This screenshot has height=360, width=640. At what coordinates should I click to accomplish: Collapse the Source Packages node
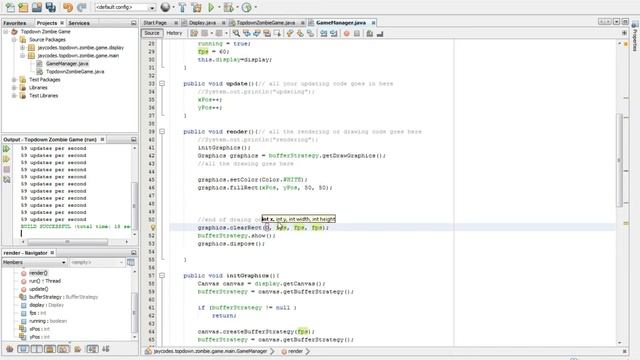14,40
